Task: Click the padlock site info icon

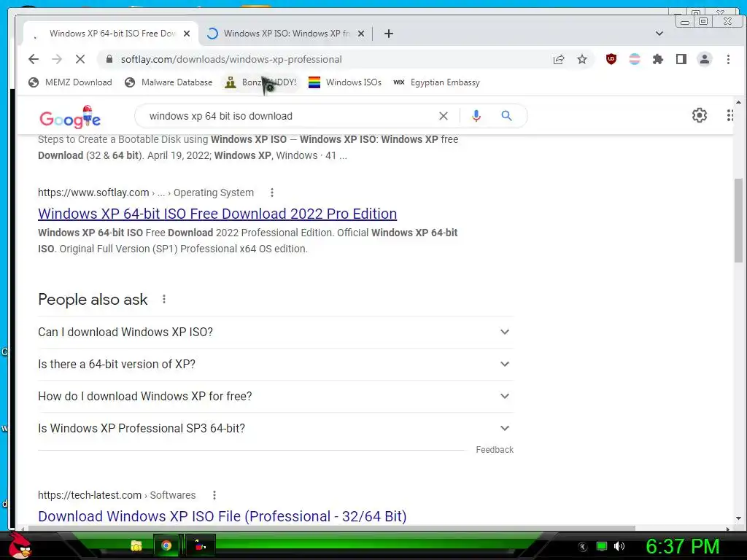Action: [109, 59]
